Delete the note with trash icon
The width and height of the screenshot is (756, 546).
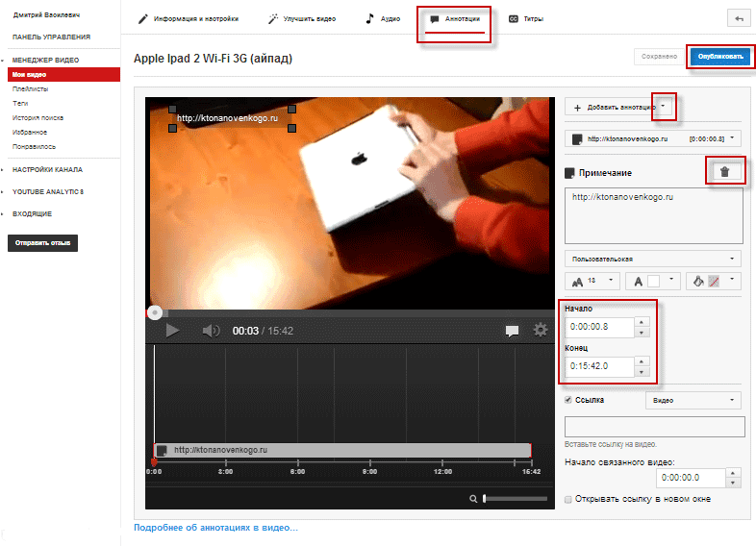724,171
